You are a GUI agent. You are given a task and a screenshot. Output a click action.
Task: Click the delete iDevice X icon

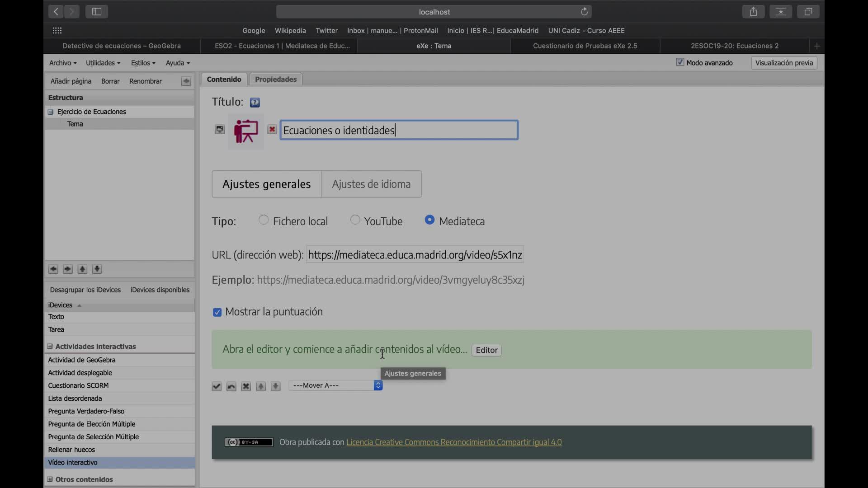coord(246,386)
